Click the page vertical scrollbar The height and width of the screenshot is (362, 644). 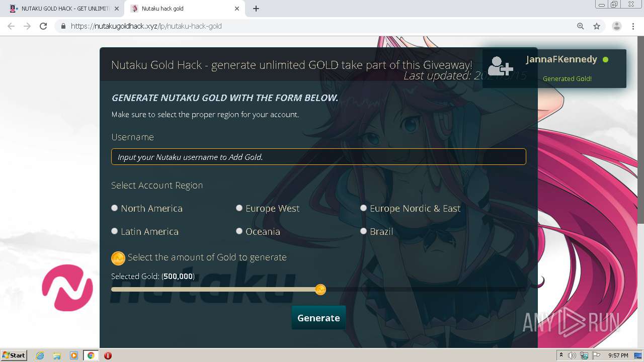pyautogui.click(x=640, y=130)
